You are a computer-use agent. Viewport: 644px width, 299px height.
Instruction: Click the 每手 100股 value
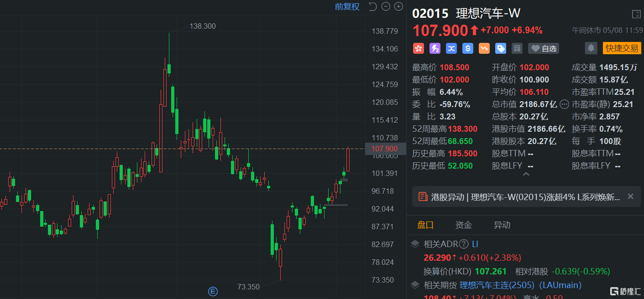[610, 141]
